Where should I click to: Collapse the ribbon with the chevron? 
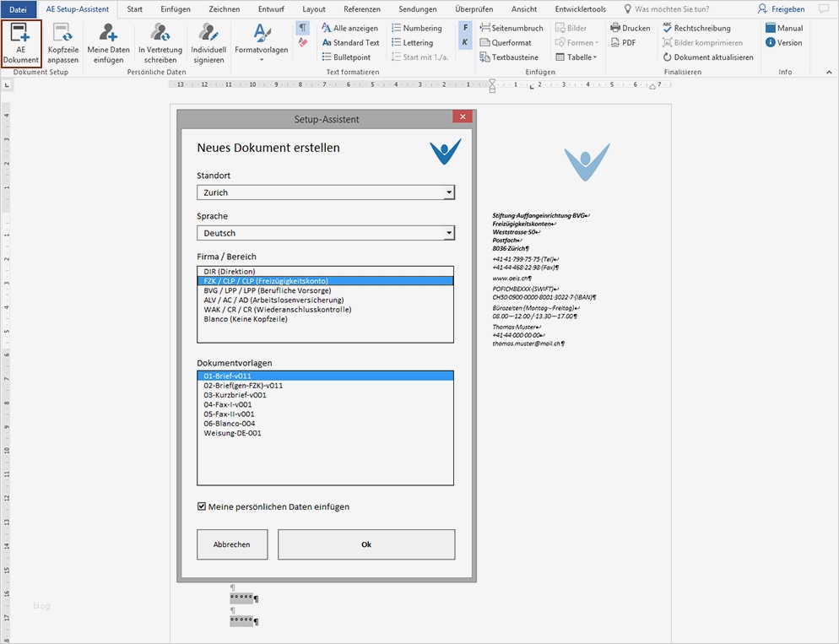click(829, 72)
